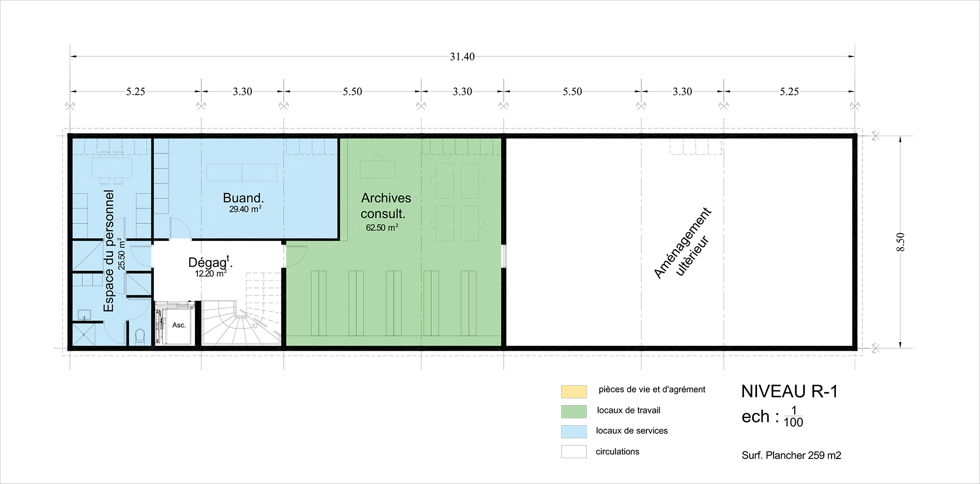
Task: Select the white circulations legend swatch
Action: (x=574, y=452)
